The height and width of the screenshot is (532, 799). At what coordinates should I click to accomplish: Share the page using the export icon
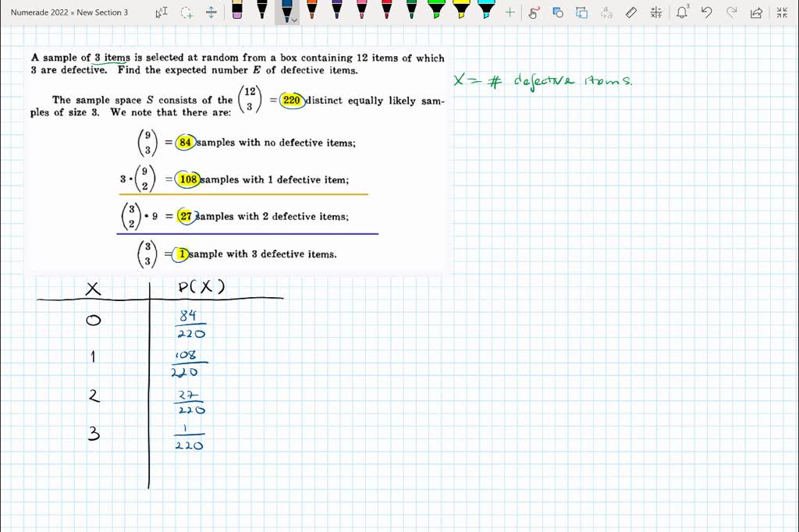point(755,12)
